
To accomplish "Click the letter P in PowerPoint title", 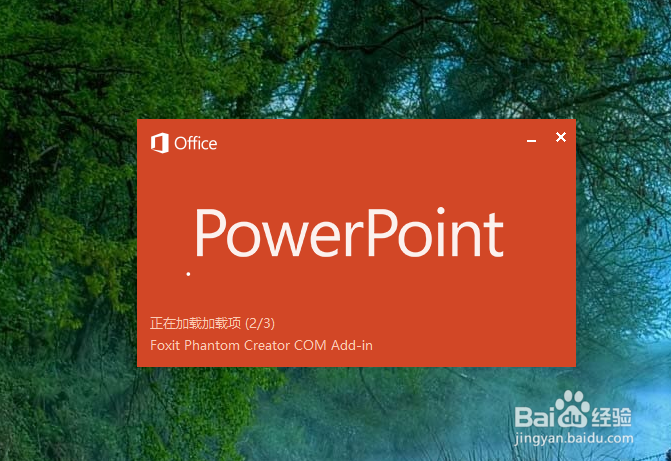I will tap(211, 232).
